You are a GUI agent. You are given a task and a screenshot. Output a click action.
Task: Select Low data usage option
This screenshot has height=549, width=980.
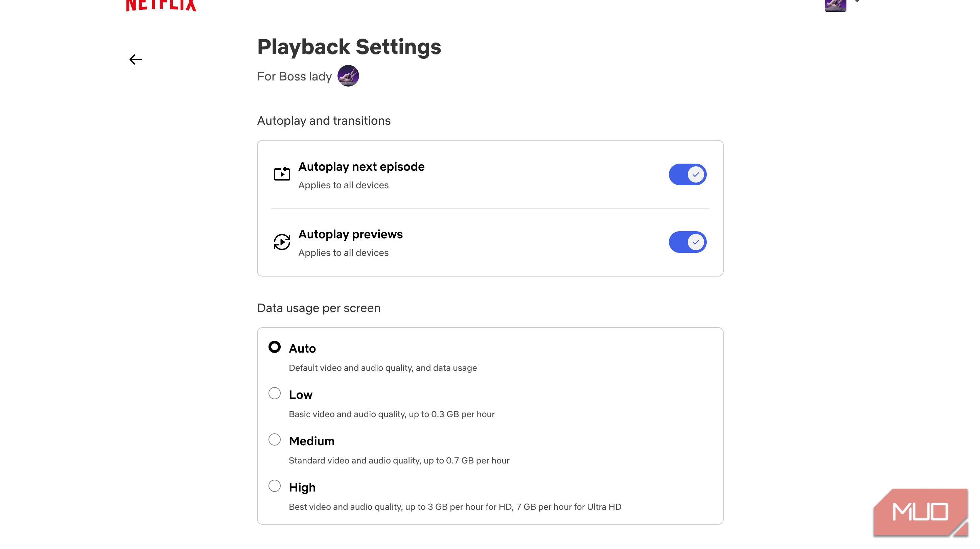[274, 393]
